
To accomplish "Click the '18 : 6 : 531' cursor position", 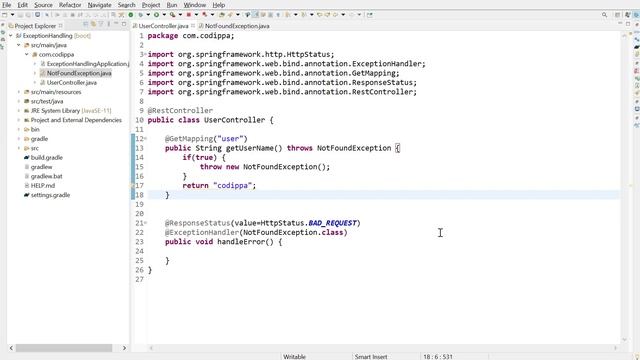I will tap(438, 357).
